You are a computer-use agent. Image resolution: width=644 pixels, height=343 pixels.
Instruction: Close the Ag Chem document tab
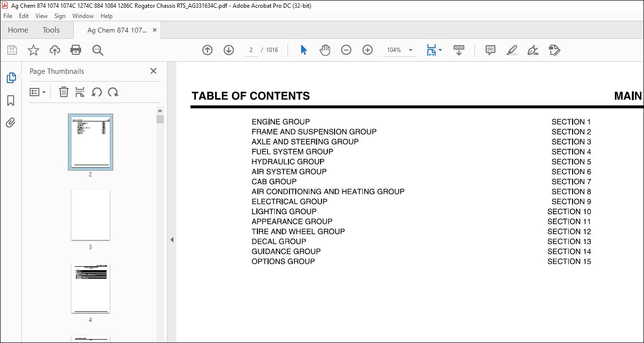[155, 30]
